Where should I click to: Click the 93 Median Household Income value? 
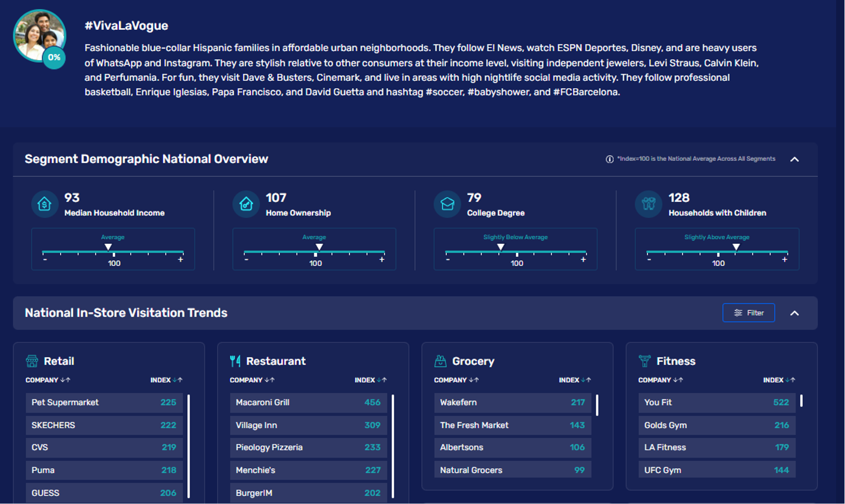coord(72,198)
